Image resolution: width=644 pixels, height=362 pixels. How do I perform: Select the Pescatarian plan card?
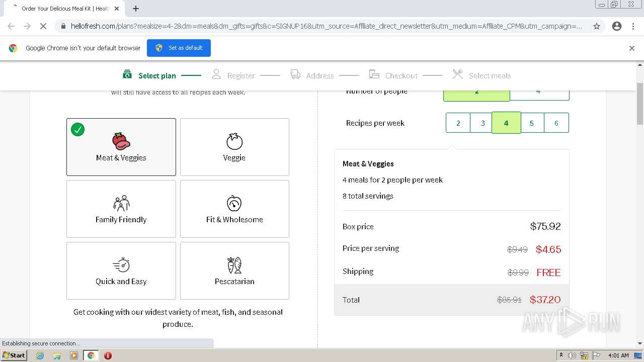(x=234, y=270)
